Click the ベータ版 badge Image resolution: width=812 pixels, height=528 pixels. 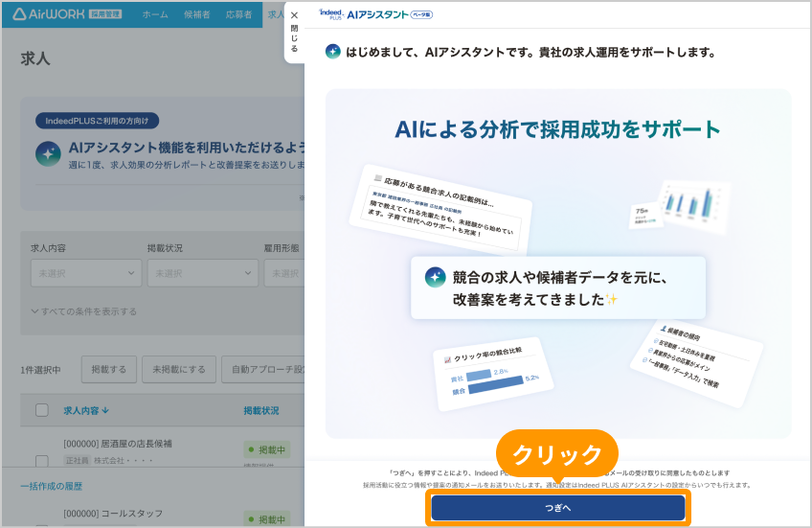pyautogui.click(x=421, y=15)
